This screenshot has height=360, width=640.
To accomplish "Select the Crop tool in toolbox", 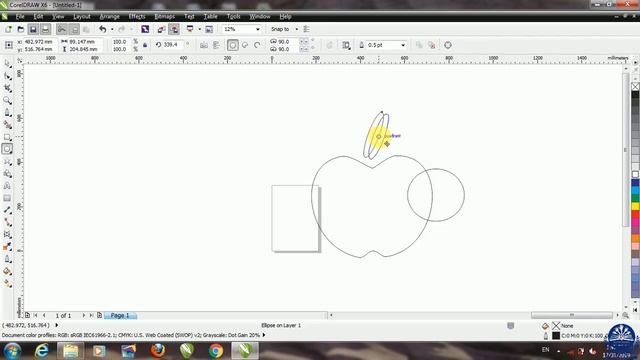I will coord(7,88).
